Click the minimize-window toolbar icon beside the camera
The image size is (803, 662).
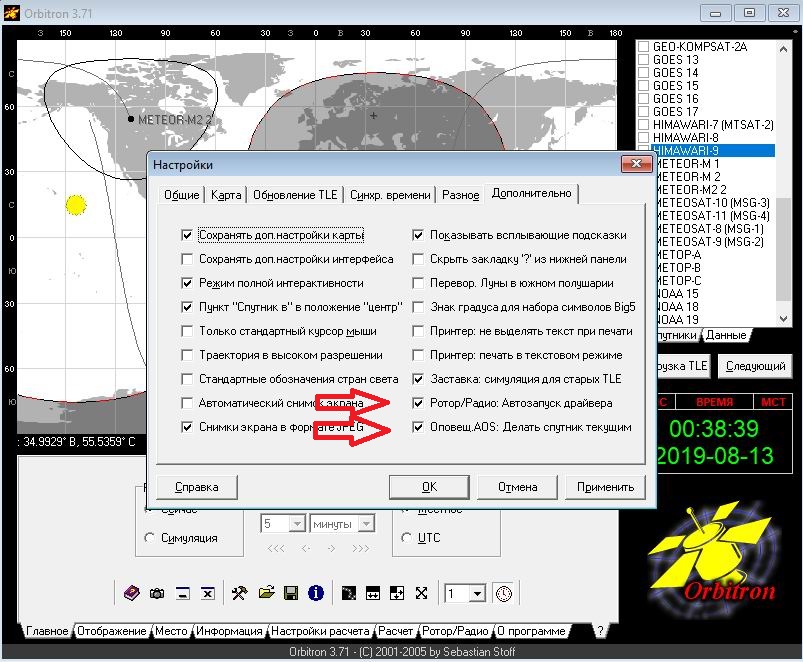coord(182,593)
